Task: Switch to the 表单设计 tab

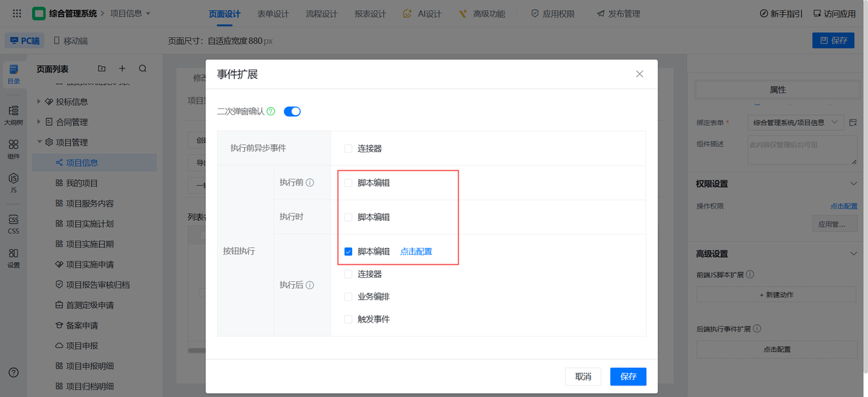Action: pyautogui.click(x=273, y=14)
